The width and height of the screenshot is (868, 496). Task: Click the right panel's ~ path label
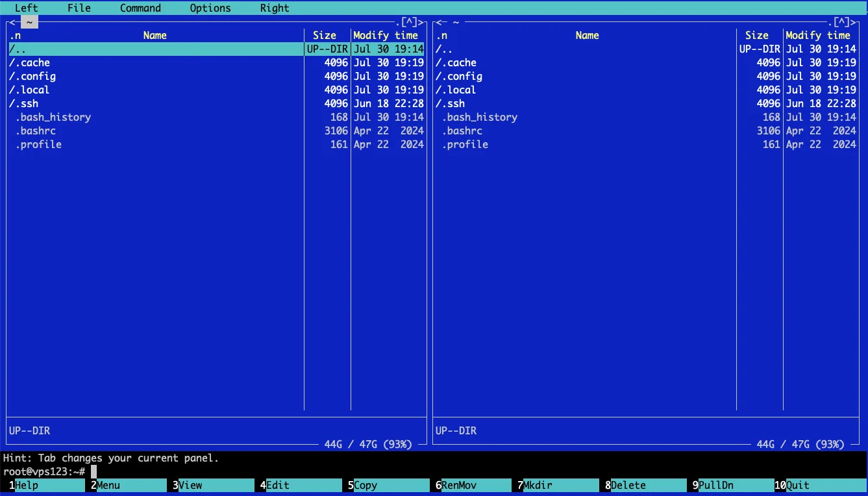pos(456,22)
